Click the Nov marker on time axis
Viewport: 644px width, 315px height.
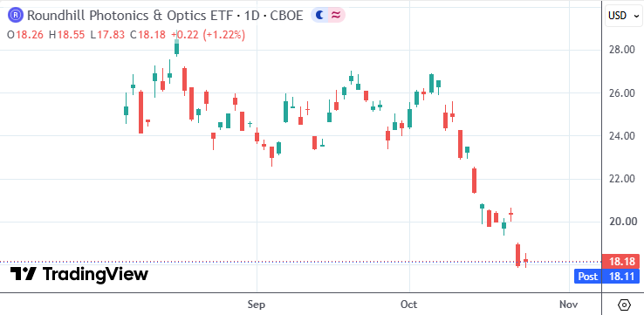(569, 305)
